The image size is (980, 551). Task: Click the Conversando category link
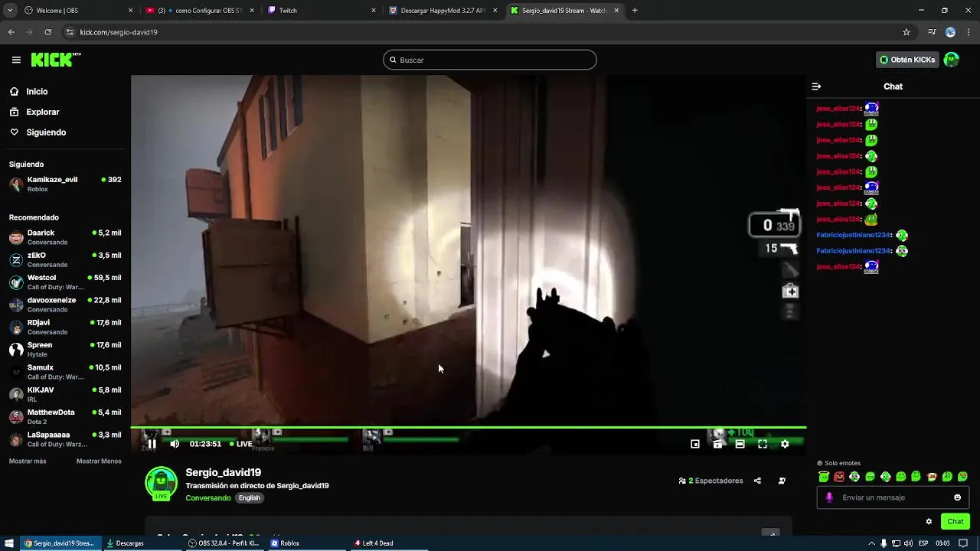pyautogui.click(x=207, y=498)
